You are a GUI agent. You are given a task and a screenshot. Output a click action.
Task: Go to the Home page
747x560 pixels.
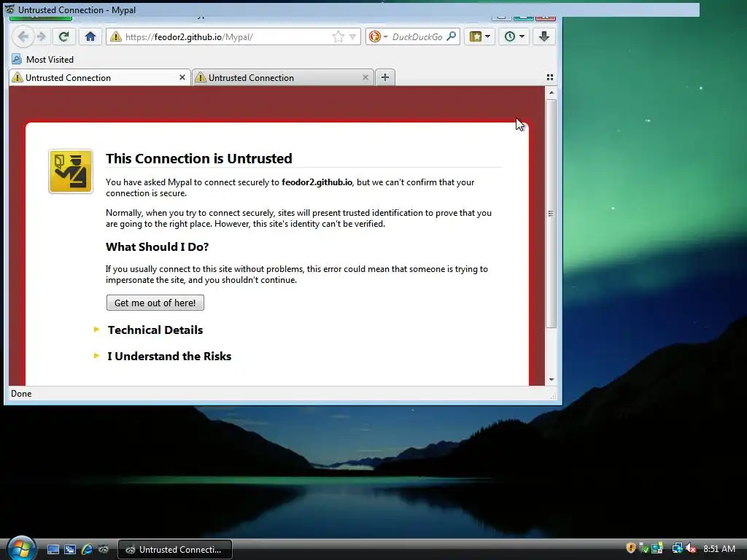pyautogui.click(x=90, y=36)
